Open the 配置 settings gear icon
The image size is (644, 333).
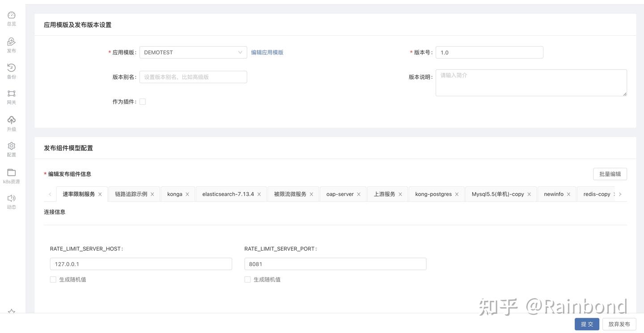(12, 146)
